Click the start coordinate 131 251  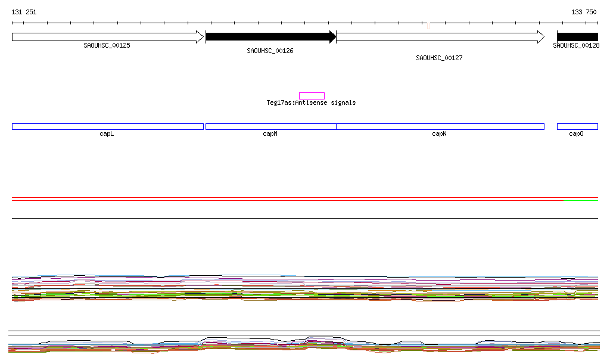point(24,12)
